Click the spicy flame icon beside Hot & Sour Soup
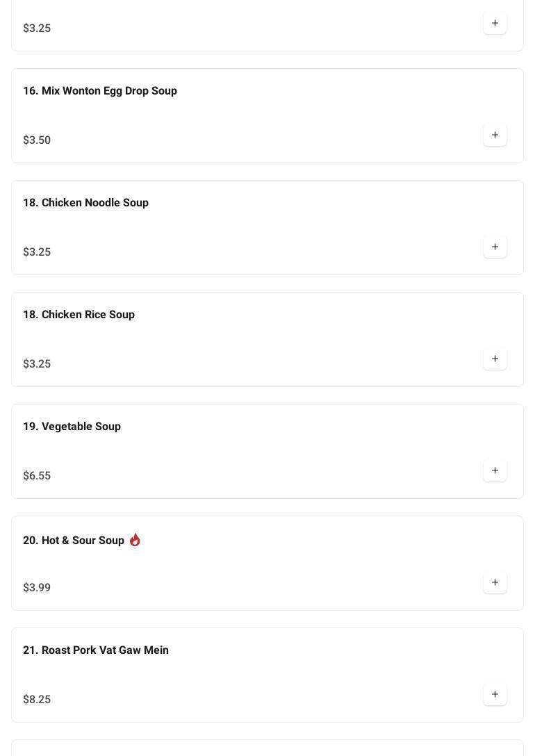The image size is (535, 756). pyautogui.click(x=135, y=540)
